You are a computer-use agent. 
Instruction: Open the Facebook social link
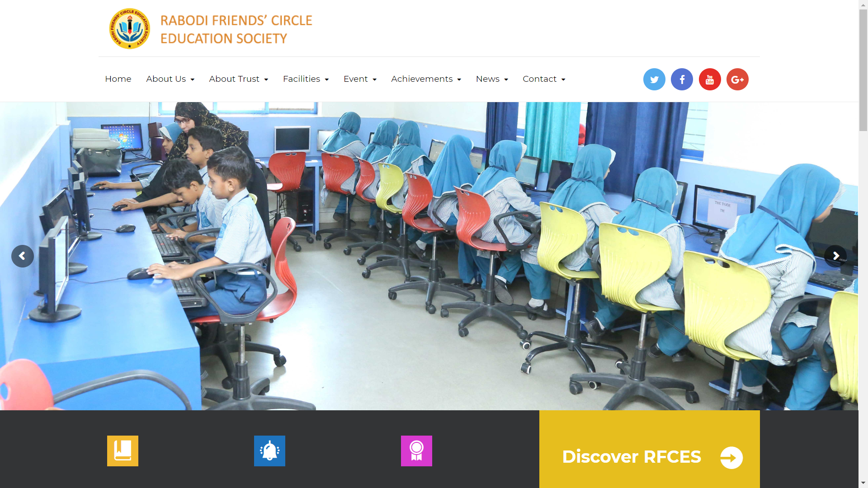pyautogui.click(x=682, y=80)
